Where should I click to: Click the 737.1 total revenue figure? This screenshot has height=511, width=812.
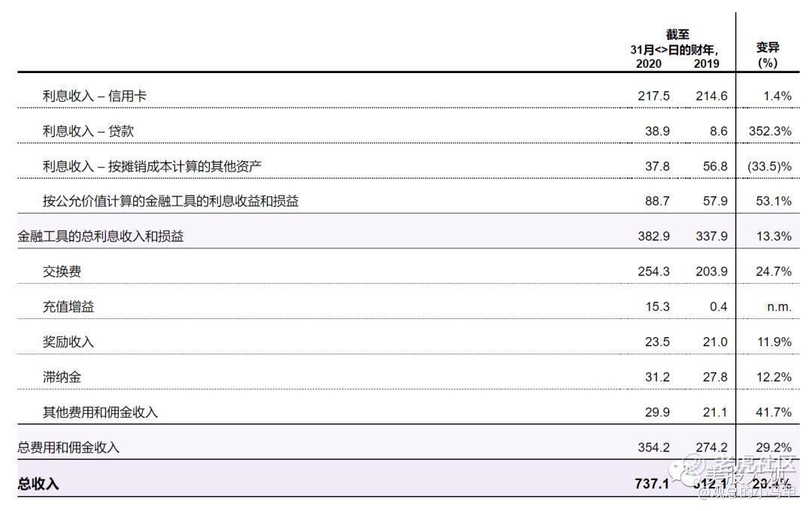pos(652,484)
